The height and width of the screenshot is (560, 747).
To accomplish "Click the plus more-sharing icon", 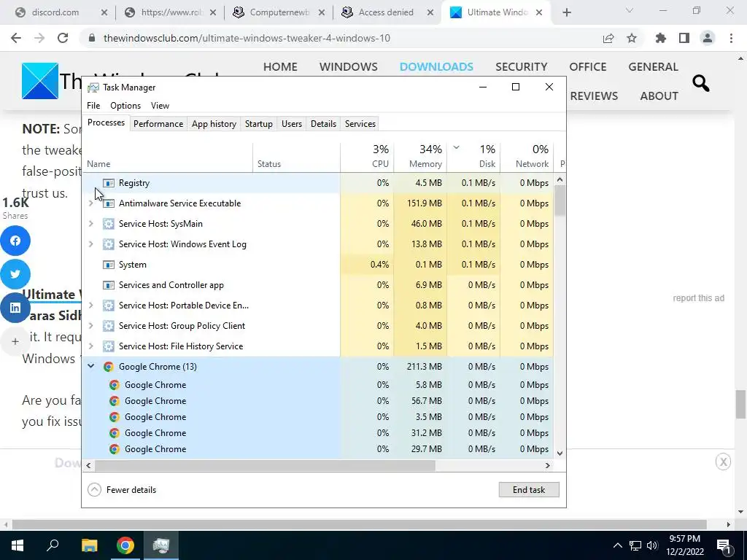I will [15, 341].
